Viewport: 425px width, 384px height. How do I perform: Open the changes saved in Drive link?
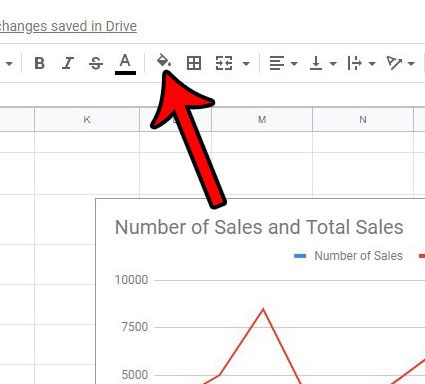coord(68,26)
